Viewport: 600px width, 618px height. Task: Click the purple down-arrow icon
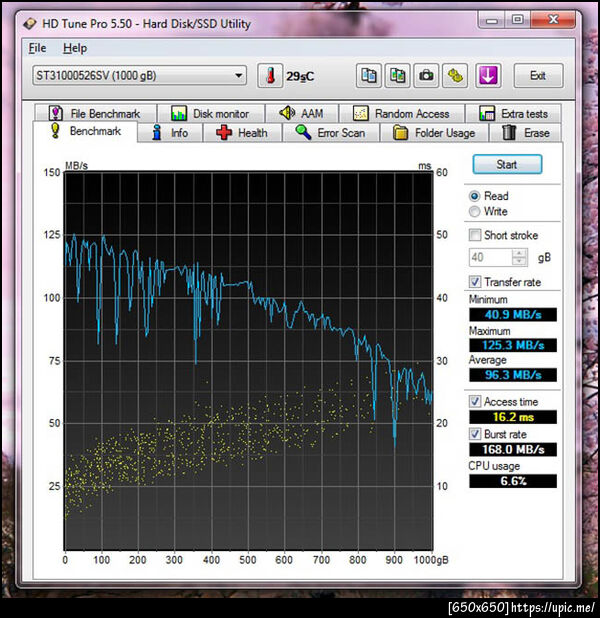[488, 75]
